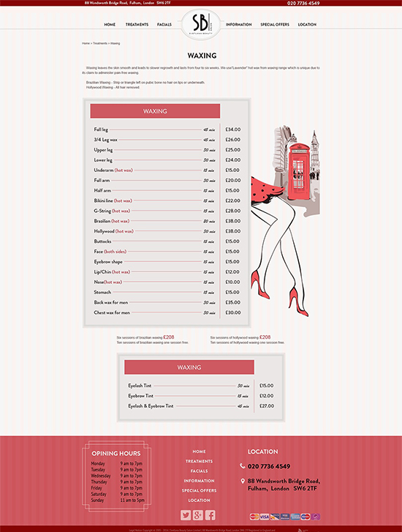402x532 pixels.
Task: Click the map pin icon beside address
Action: (x=243, y=481)
